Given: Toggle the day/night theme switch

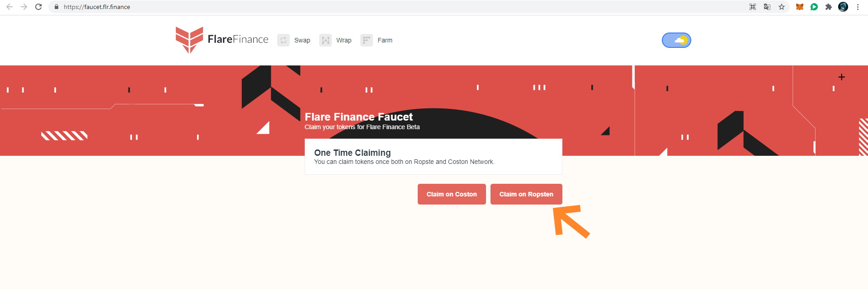Looking at the screenshot, I should tap(676, 40).
